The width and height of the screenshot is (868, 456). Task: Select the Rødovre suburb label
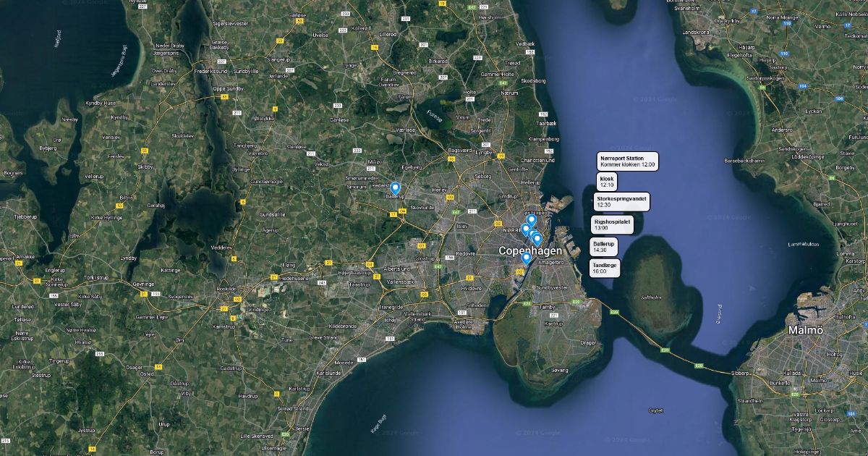[x=464, y=254]
